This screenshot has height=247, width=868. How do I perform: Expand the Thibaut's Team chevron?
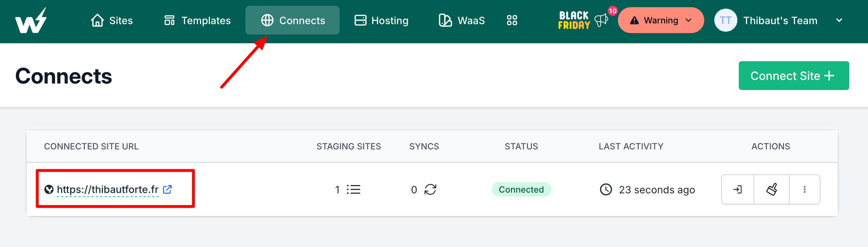(x=839, y=21)
